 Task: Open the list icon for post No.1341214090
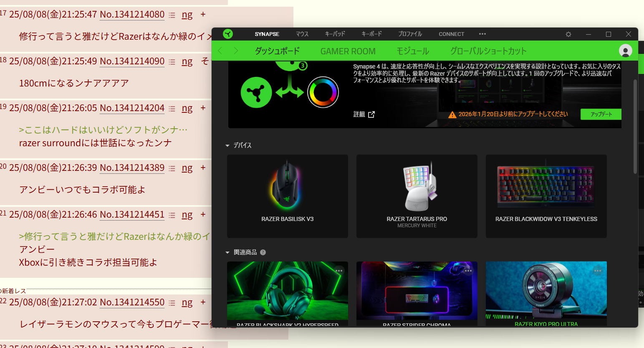[172, 62]
